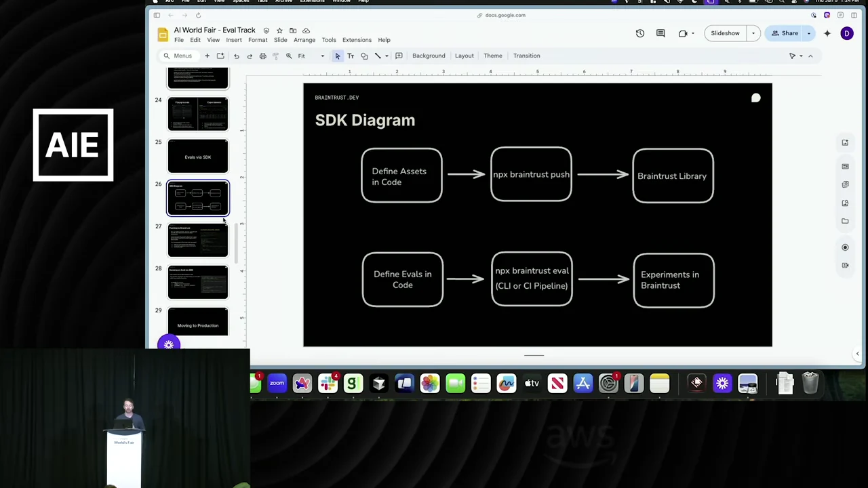This screenshot has height=488, width=868.
Task: Undo the last action
Action: tap(236, 56)
